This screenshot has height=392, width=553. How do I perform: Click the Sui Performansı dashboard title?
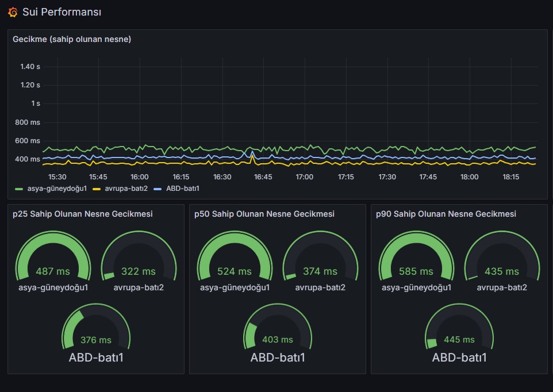[x=62, y=12]
